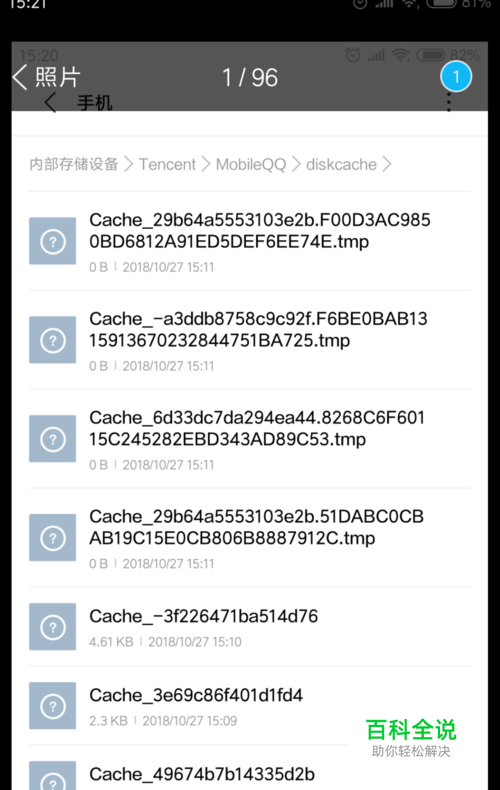
Task: Tap unknown file icon for Cache_-3f226471ba514d76
Action: point(52,626)
